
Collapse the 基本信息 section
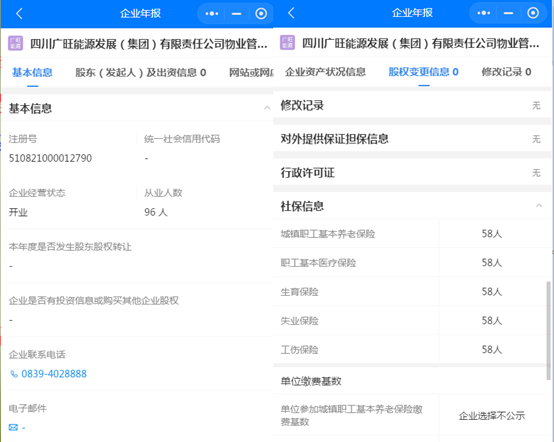click(x=267, y=108)
